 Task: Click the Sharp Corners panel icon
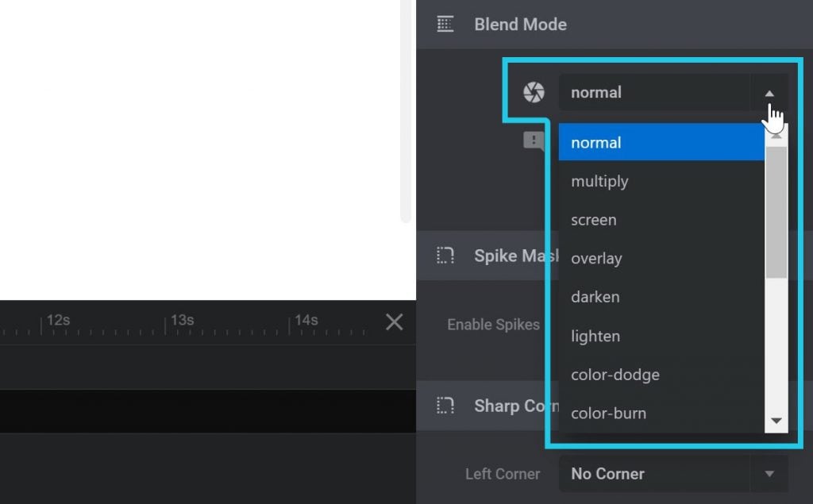point(445,406)
